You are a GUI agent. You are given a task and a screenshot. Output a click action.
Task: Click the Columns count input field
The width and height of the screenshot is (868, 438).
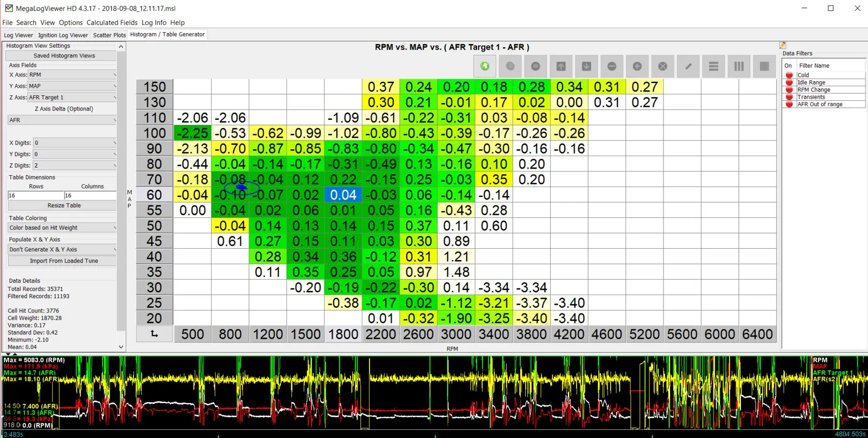click(x=90, y=195)
